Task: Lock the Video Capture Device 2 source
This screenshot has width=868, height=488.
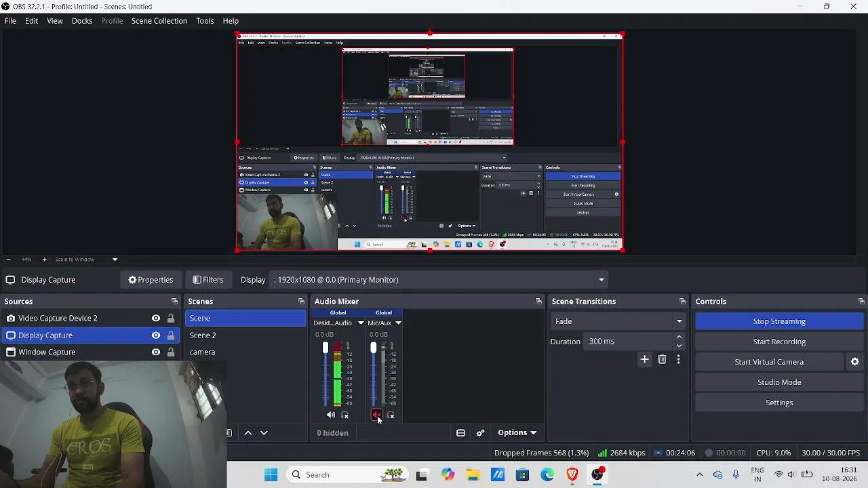Action: [171, 319]
